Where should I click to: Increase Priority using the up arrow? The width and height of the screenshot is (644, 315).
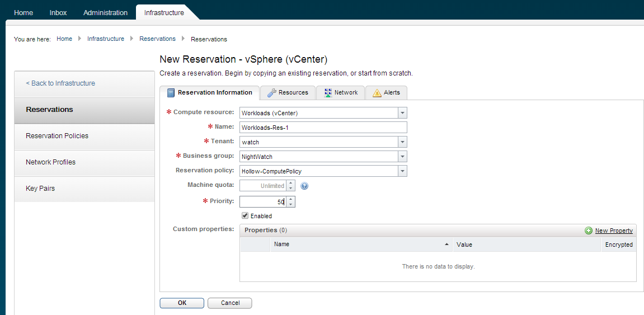tap(291, 199)
